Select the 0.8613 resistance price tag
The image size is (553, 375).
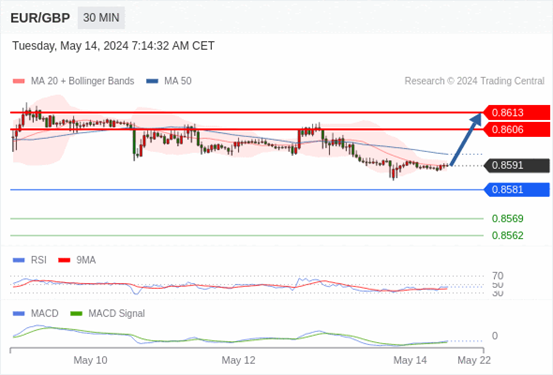(516, 113)
